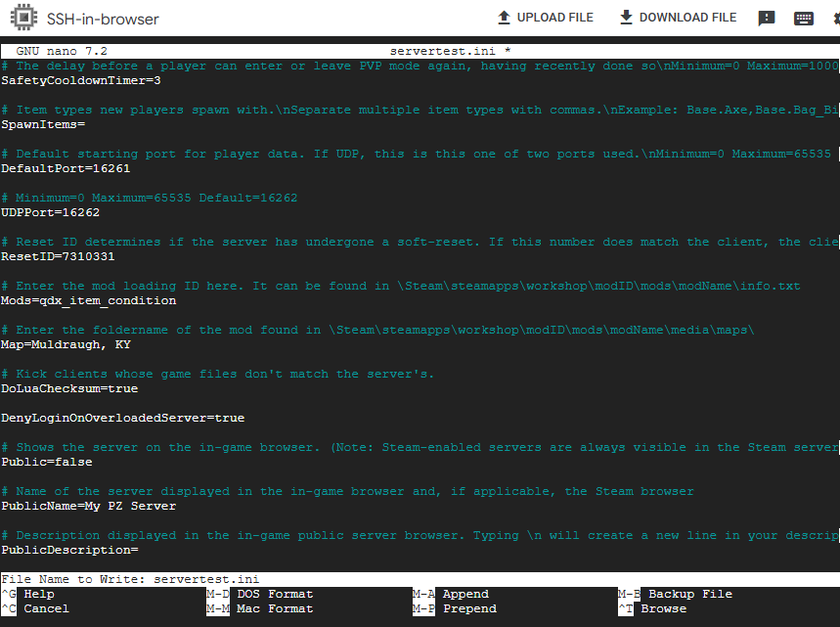Select the ^C Cancel option

point(35,608)
